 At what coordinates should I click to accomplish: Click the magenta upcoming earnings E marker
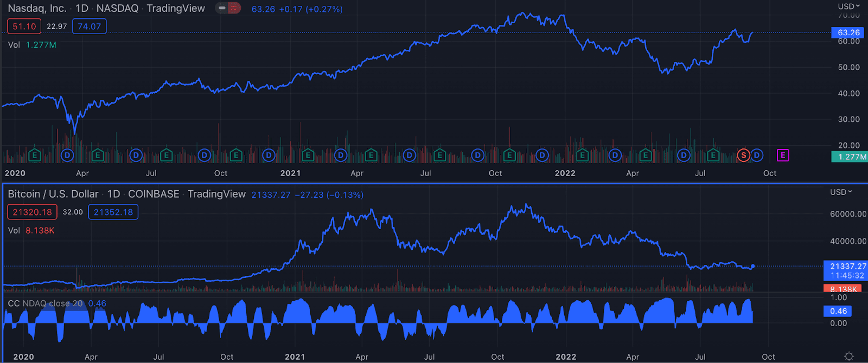[x=782, y=155]
